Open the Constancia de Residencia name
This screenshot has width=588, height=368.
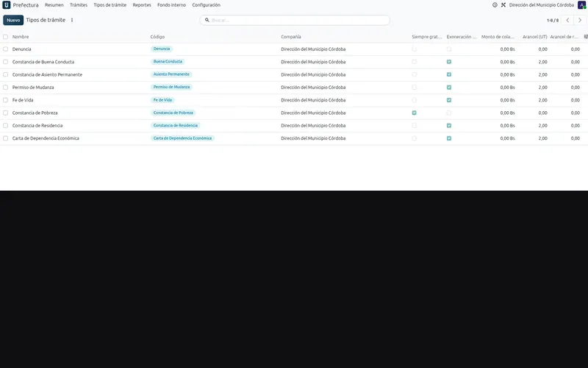pyautogui.click(x=37, y=126)
